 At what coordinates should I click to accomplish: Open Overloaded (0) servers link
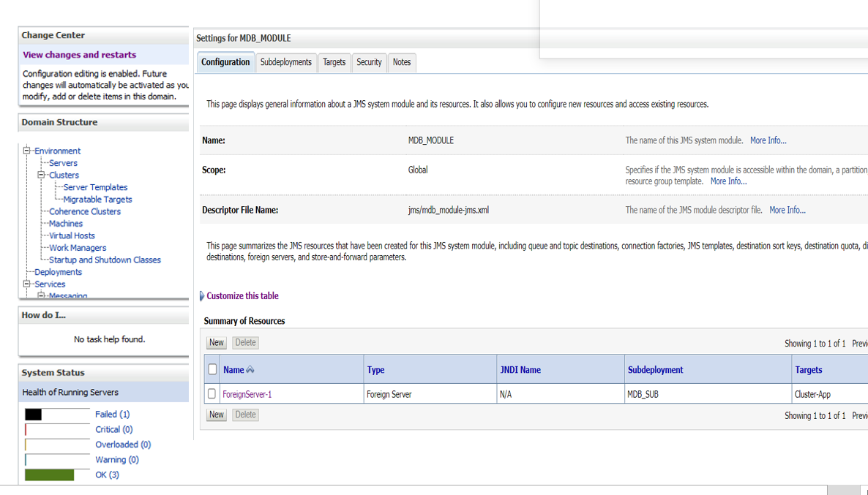[123, 445]
